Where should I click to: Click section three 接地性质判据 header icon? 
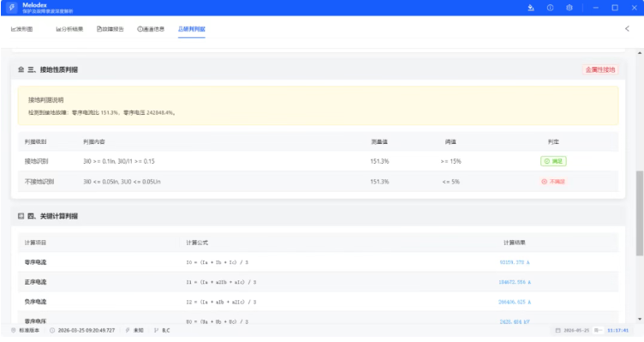(x=21, y=69)
